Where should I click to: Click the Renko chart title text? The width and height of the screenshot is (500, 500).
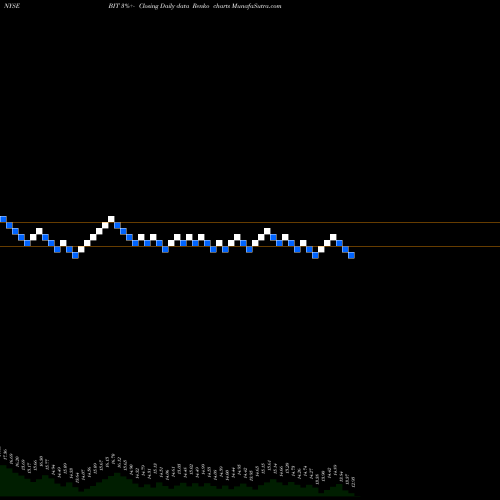point(195,6)
